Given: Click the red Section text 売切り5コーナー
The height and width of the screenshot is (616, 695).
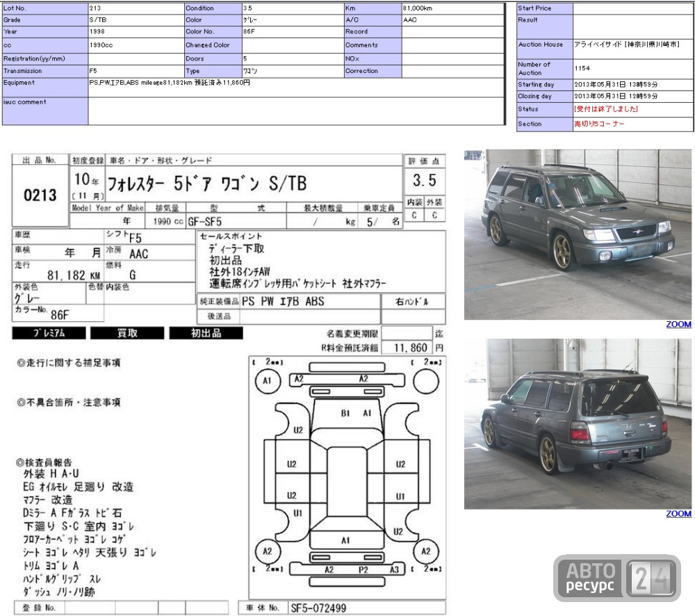Looking at the screenshot, I should (599, 124).
